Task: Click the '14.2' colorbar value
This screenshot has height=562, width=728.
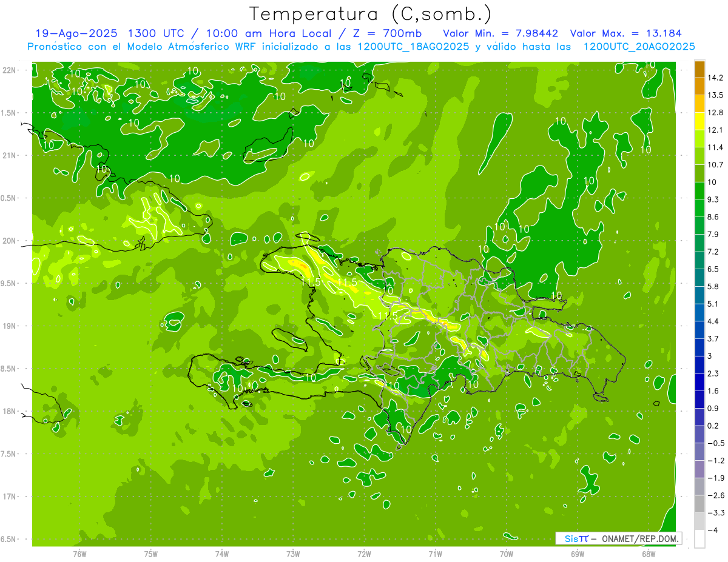Action: pos(715,78)
